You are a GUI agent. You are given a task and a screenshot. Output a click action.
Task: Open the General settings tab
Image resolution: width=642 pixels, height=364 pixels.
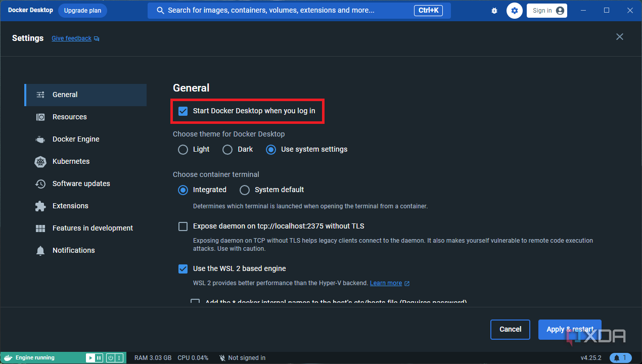pyautogui.click(x=85, y=95)
